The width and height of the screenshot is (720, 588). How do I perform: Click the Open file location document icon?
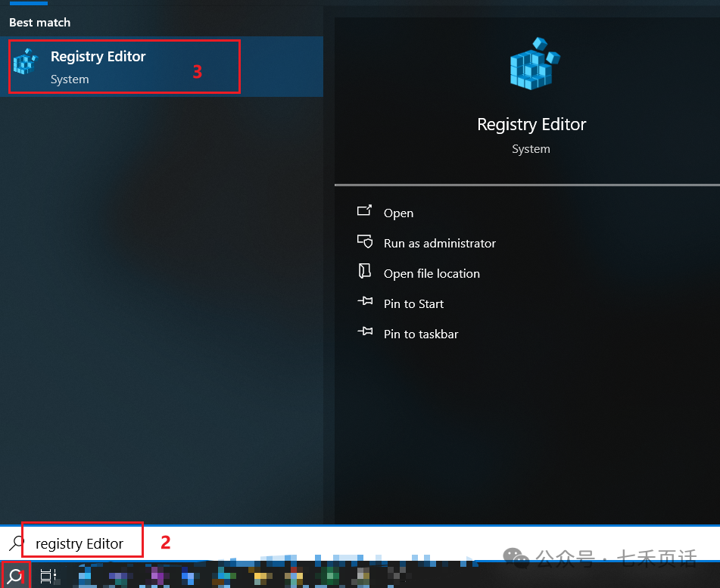tap(365, 272)
